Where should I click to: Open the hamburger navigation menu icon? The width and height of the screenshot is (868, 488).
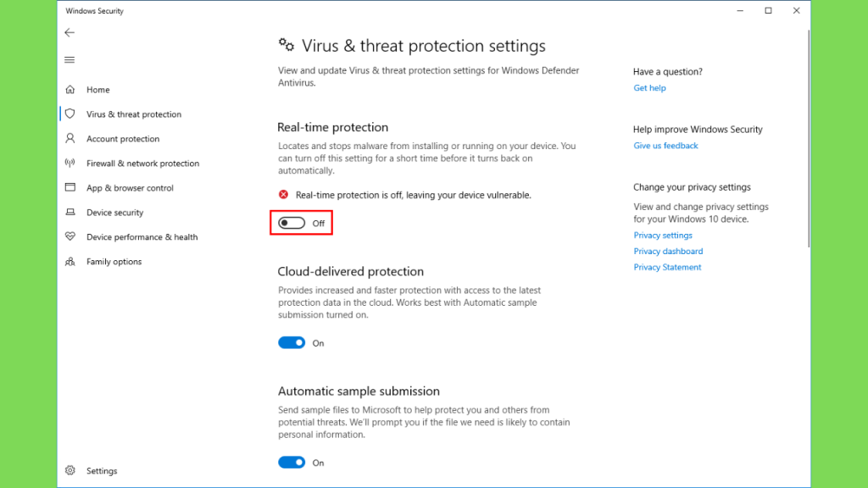click(x=70, y=60)
